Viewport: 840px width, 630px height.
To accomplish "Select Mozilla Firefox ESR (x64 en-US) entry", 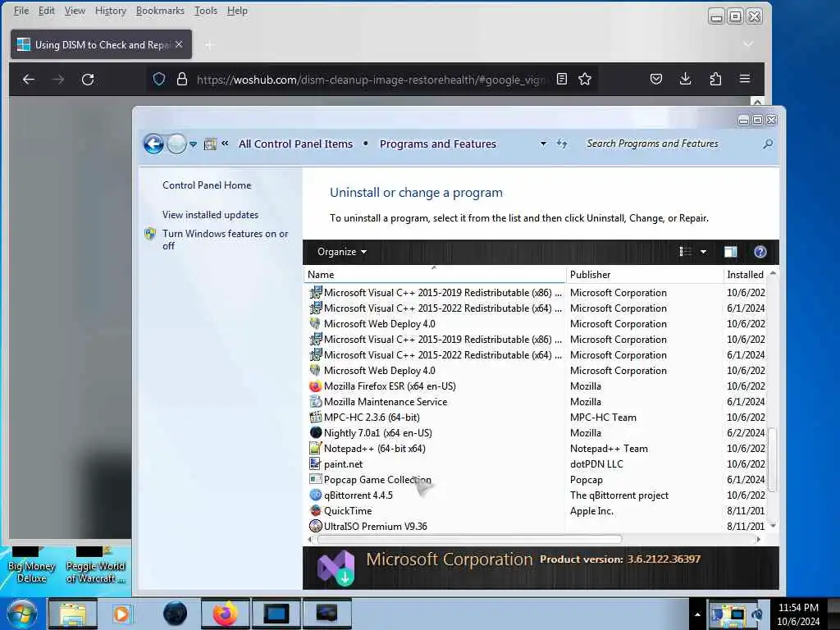I will click(x=390, y=386).
